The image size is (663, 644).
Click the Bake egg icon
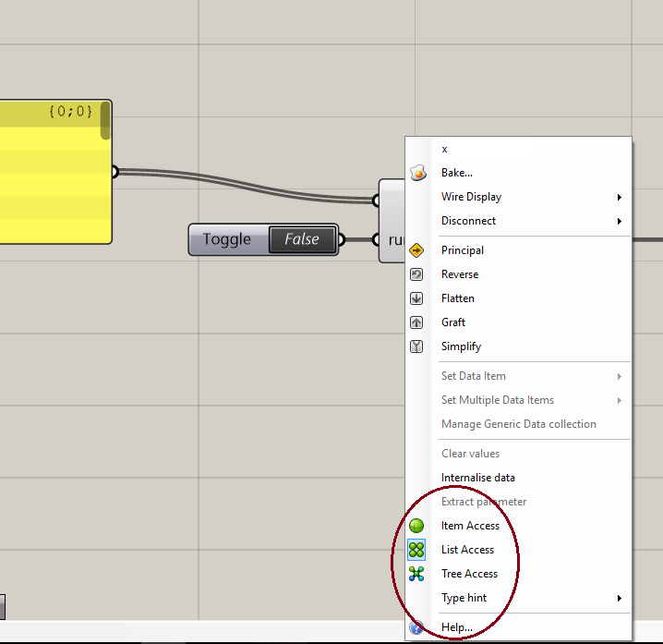point(417,173)
